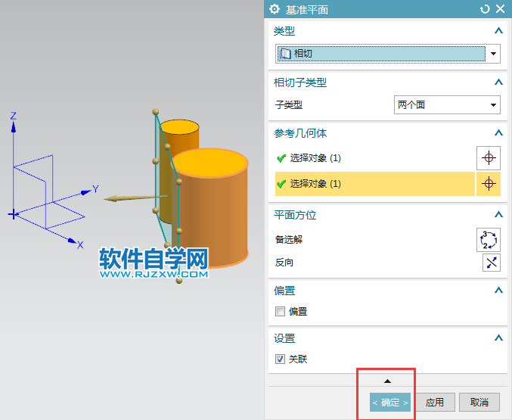Click the highlighted second select-object crosshair icon
This screenshot has height=420, width=512.
point(489,184)
